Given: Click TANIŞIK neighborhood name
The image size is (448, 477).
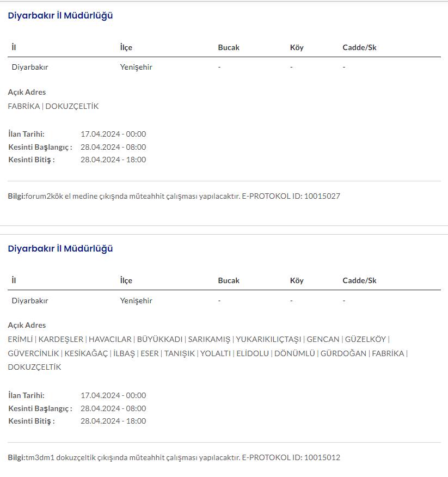Looking at the screenshot, I should point(179,353).
